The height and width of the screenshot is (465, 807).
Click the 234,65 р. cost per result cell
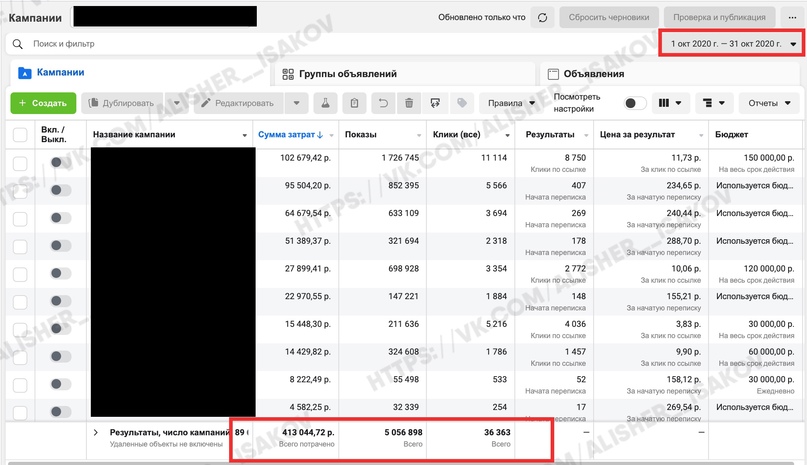(x=683, y=185)
